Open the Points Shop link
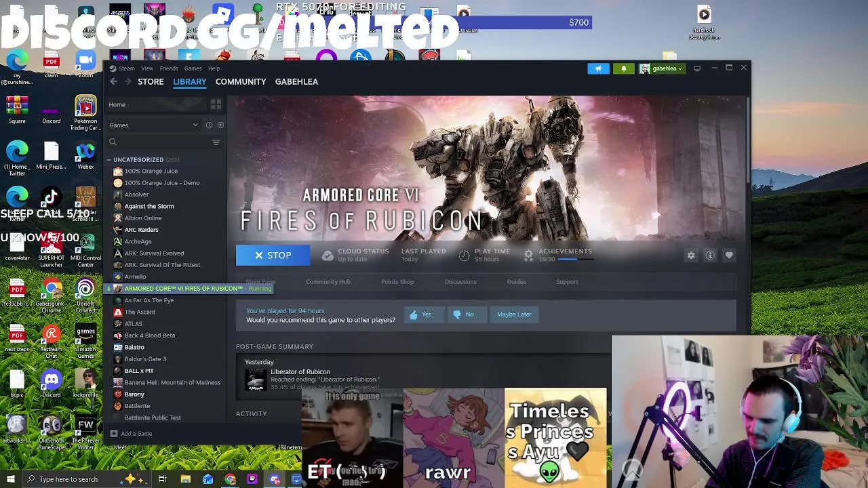868x488 pixels. [397, 282]
